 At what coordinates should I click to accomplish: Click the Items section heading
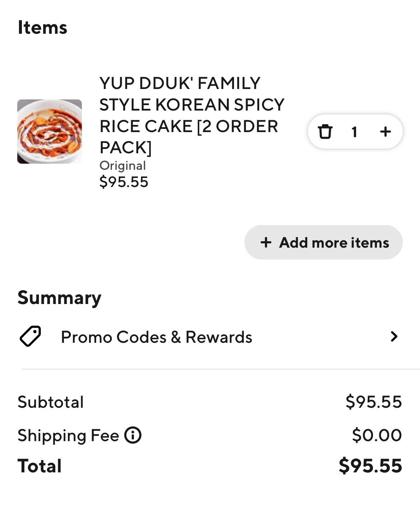pyautogui.click(x=42, y=27)
